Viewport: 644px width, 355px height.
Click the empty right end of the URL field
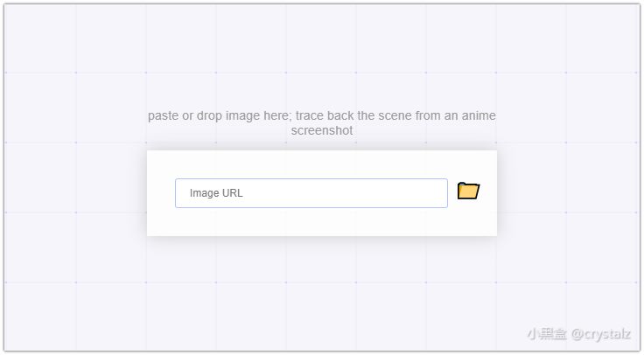pos(420,193)
